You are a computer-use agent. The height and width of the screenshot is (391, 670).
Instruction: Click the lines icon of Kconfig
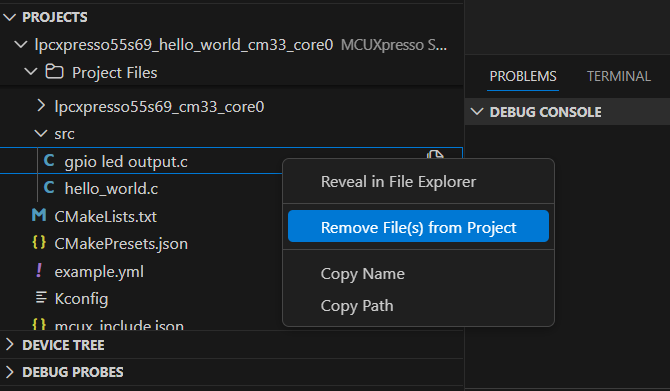(x=41, y=297)
